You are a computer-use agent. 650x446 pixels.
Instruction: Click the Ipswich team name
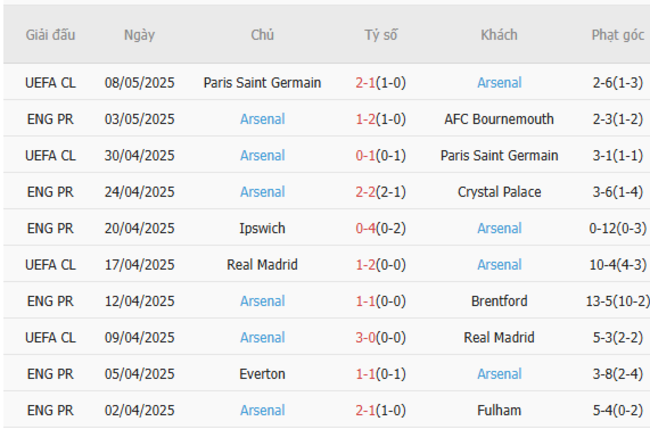tap(262, 228)
